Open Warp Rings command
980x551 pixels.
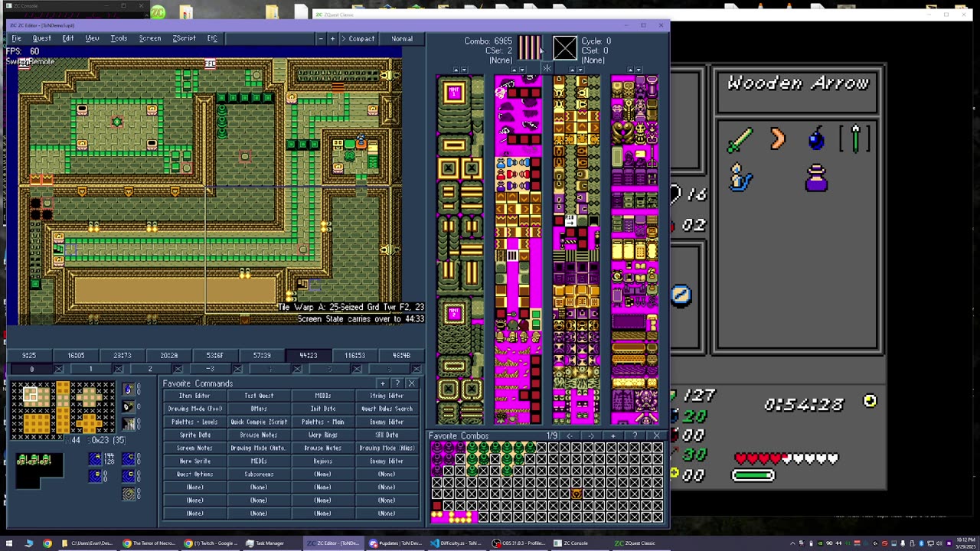pos(322,435)
